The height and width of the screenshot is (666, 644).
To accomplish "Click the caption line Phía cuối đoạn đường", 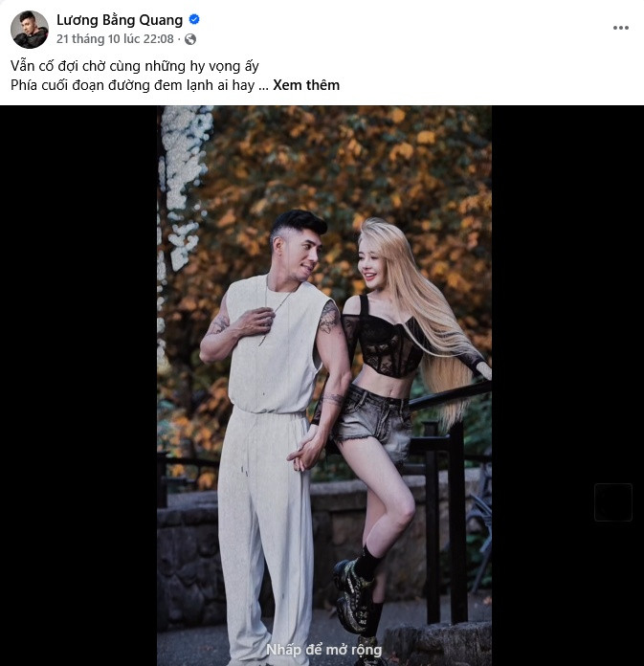I will (133, 85).
